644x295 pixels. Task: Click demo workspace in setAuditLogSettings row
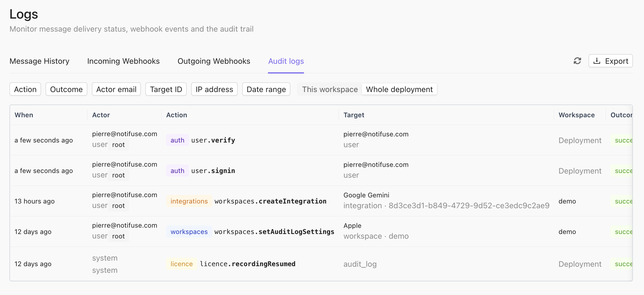[567, 232]
